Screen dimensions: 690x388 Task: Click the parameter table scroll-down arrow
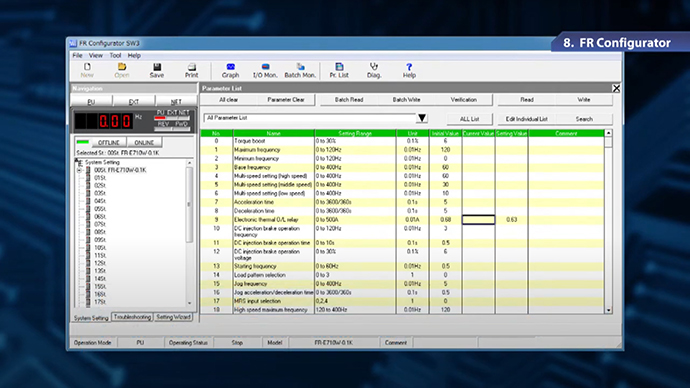tap(608, 310)
